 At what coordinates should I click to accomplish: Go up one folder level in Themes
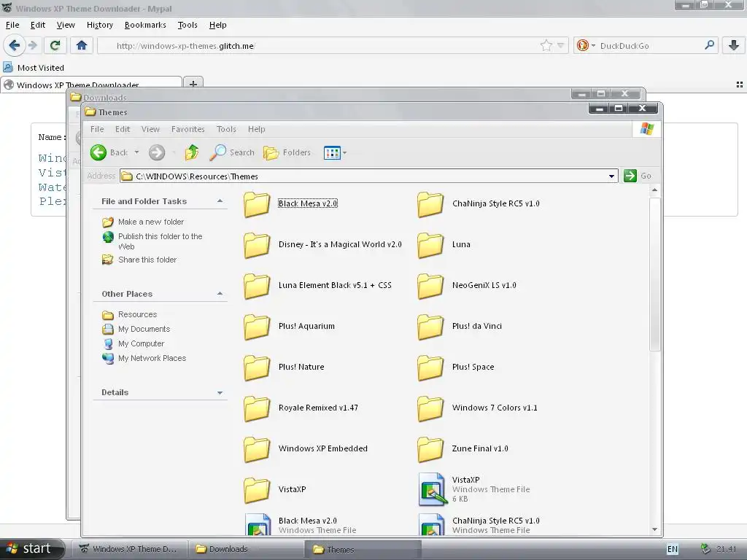click(192, 152)
